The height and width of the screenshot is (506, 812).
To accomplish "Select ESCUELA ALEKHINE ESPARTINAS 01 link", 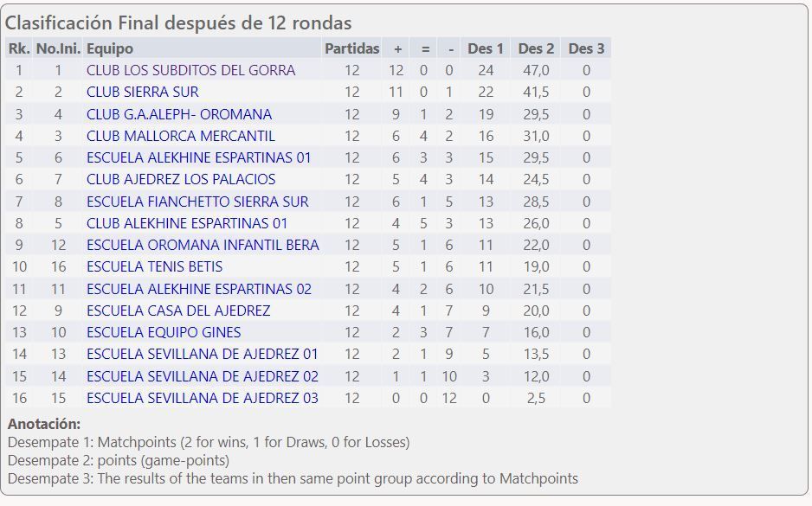I will pyautogui.click(x=198, y=157).
